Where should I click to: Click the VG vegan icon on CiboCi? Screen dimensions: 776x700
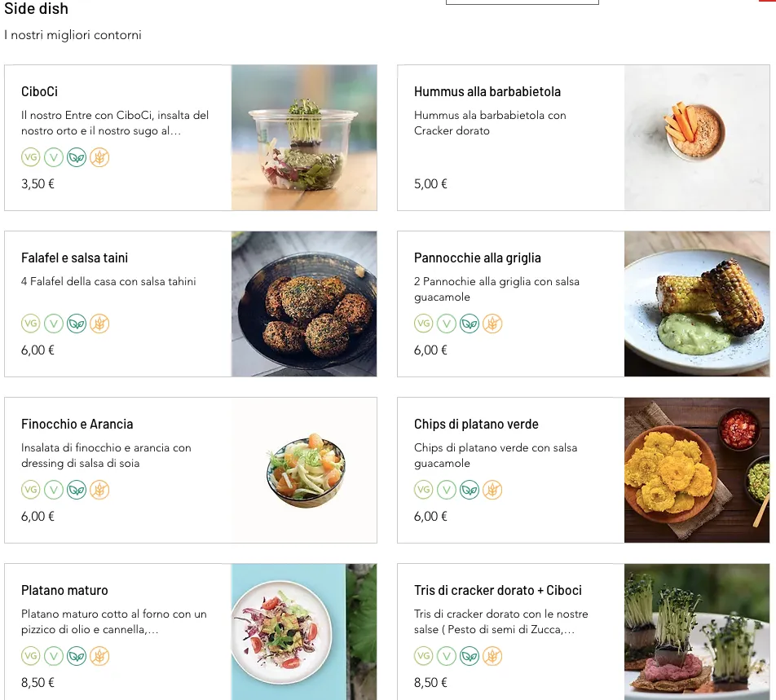31,157
